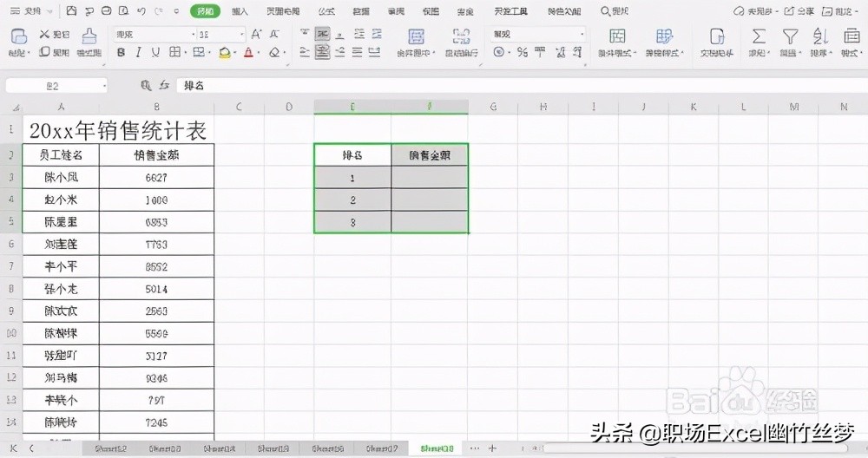
Task: Click the AutoSum sigma icon
Action: click(759, 36)
